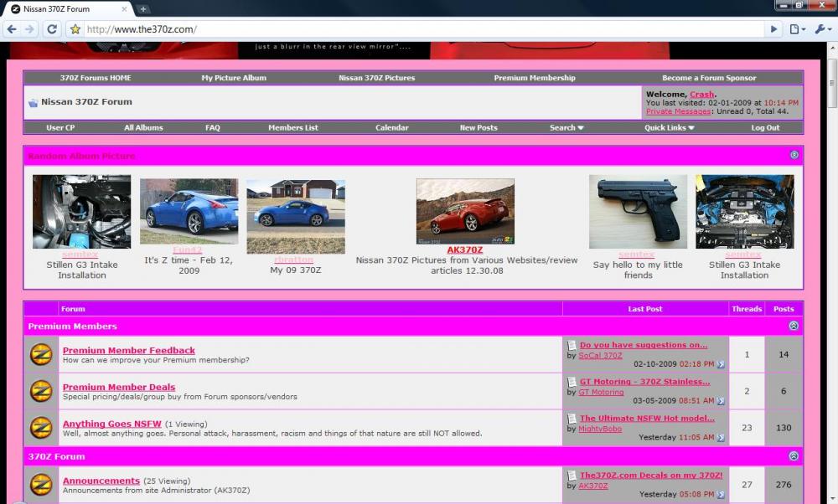
Task: Open the User CP menu item
Action: point(60,127)
